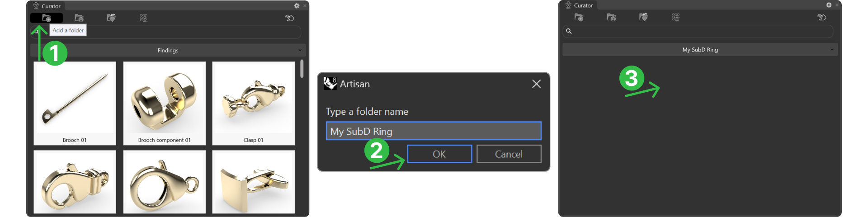The width and height of the screenshot is (868, 217).
Task: Click the gem folder icon in left Curator panel
Action: click(111, 18)
